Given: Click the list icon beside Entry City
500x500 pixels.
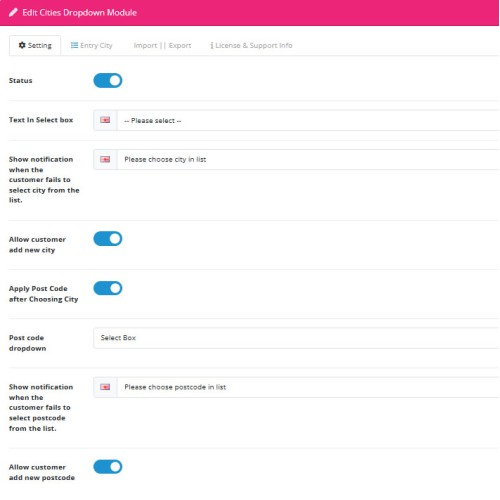Looking at the screenshot, I should [74, 45].
